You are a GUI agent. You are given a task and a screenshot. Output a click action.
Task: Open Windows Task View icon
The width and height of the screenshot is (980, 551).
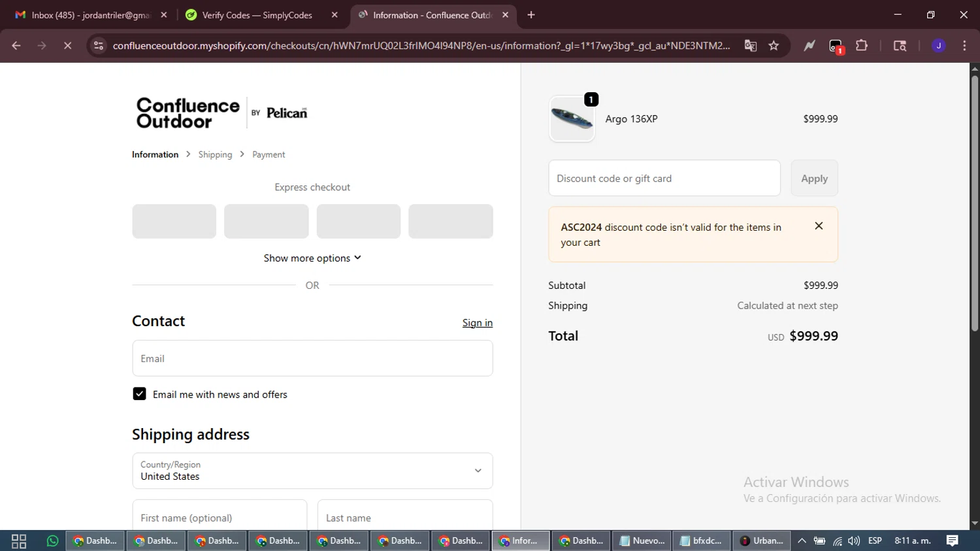[x=19, y=541]
